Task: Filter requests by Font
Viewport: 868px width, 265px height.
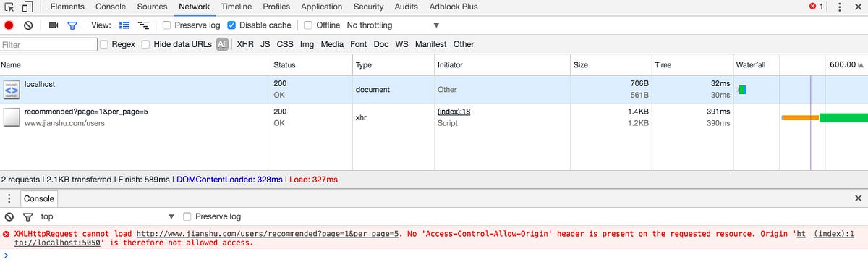Action: (x=359, y=44)
